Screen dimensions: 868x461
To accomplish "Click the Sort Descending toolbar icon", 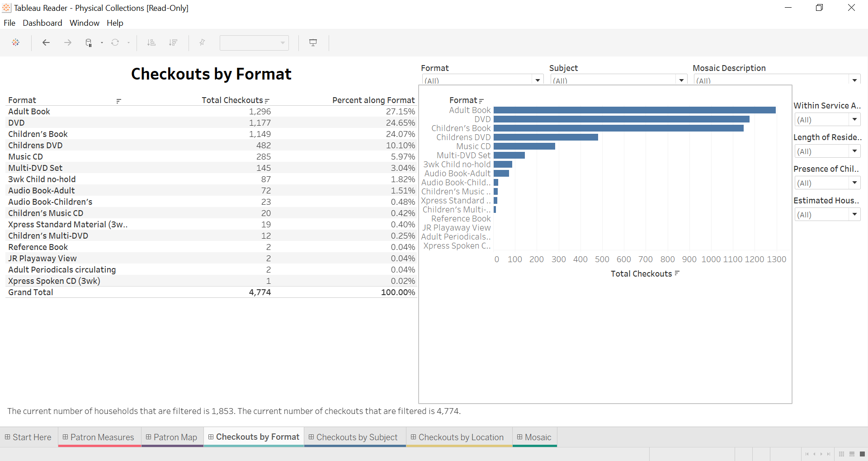I will click(173, 42).
